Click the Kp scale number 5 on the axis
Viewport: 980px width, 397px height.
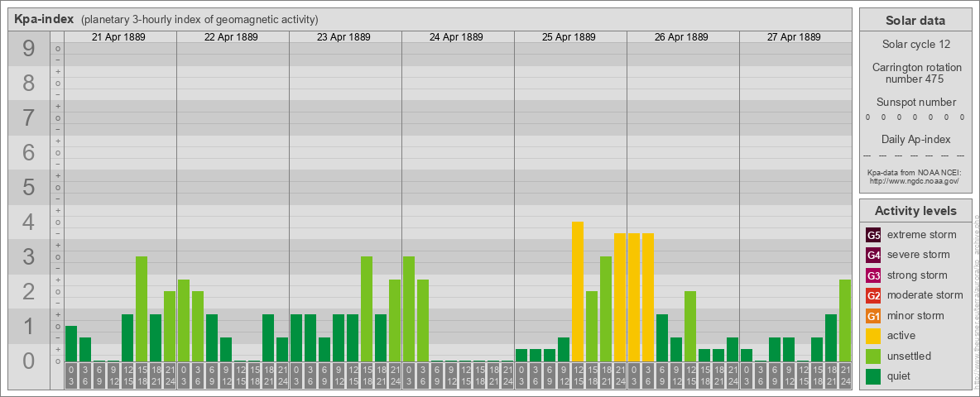coord(28,187)
